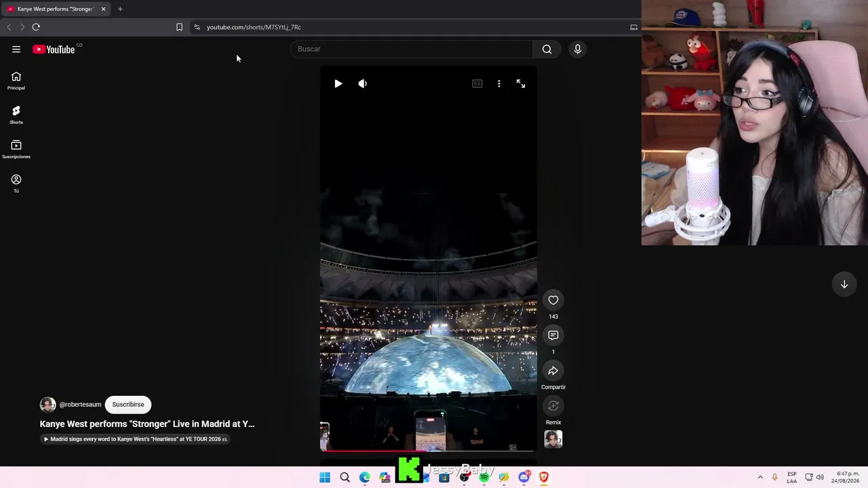Viewport: 868px width, 488px height.
Task: Open Microsoft 365 from the taskbar
Action: tap(385, 477)
